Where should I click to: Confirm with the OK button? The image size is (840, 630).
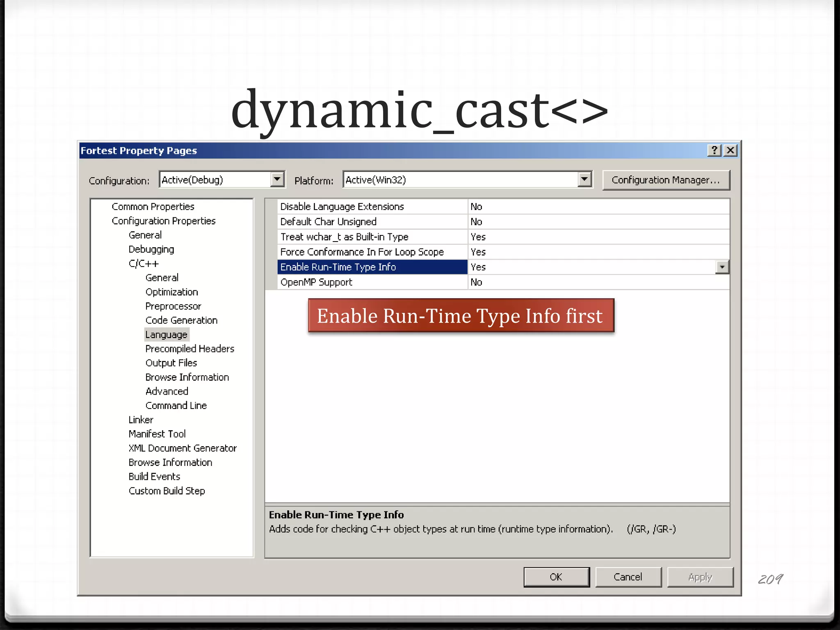556,577
